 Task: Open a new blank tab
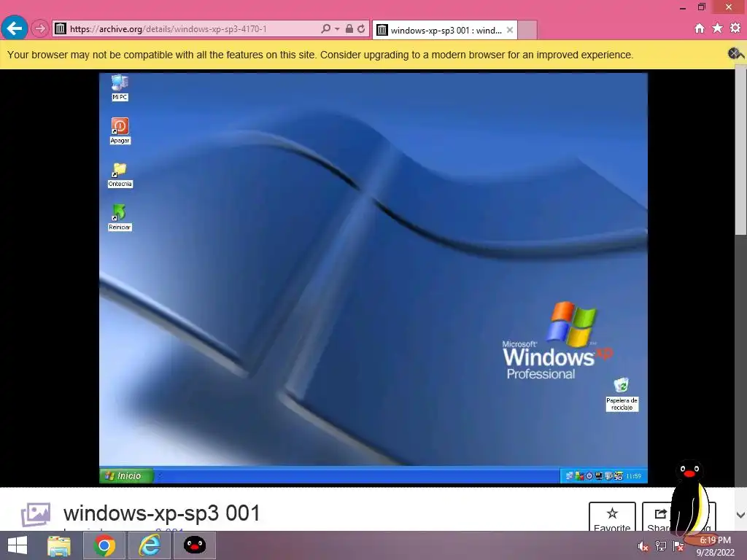click(527, 30)
